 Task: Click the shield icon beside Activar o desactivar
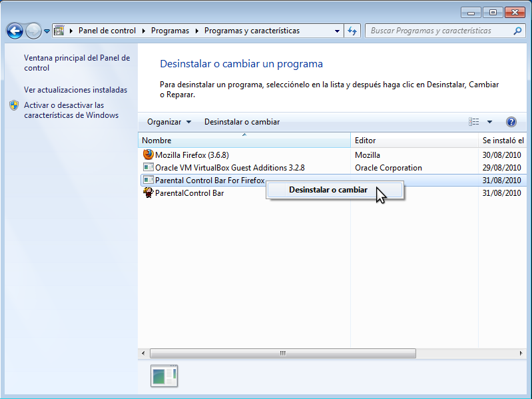[x=14, y=105]
